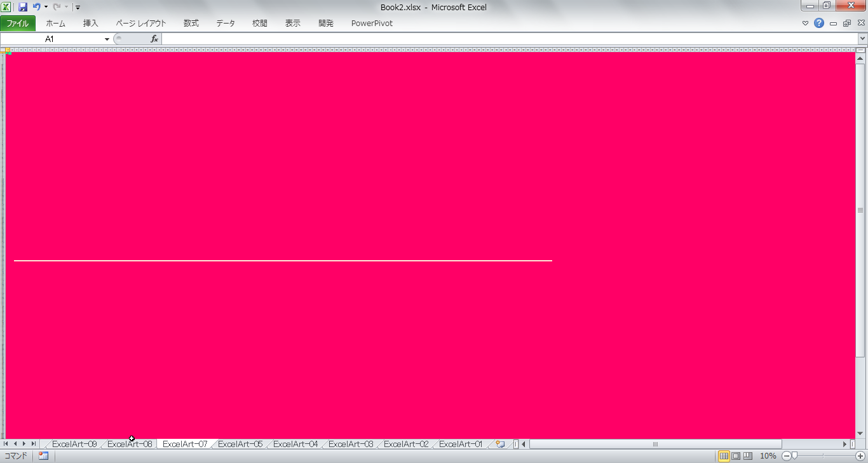Viewport: 868px width, 463px height.
Task: Show next sheet tab arrow
Action: click(24, 444)
